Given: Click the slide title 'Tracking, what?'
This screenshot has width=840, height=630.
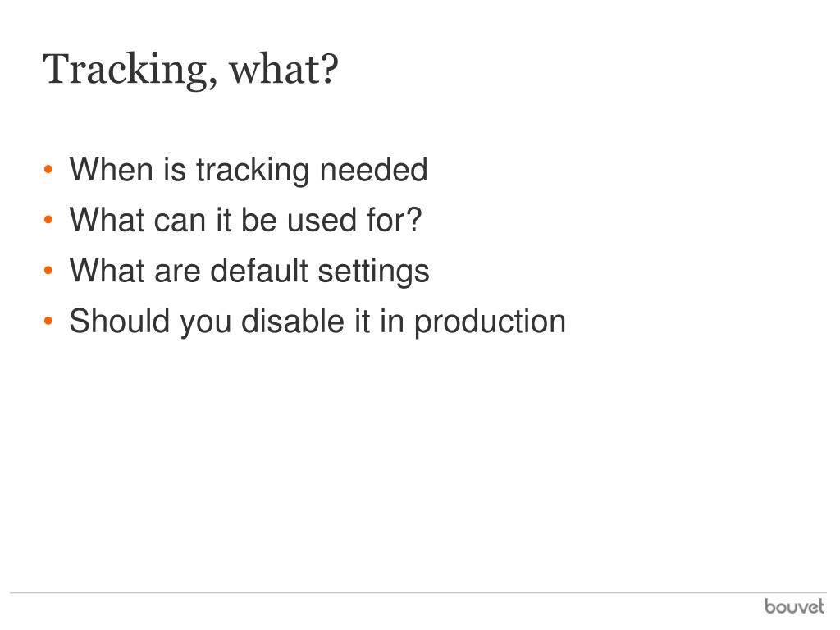Looking at the screenshot, I should [x=190, y=71].
